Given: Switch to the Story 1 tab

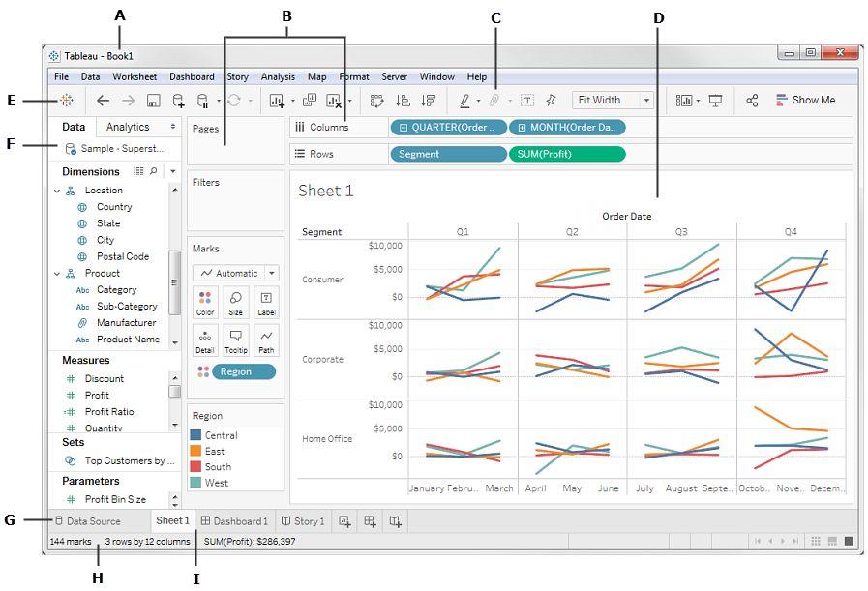Looking at the screenshot, I should 303,521.
